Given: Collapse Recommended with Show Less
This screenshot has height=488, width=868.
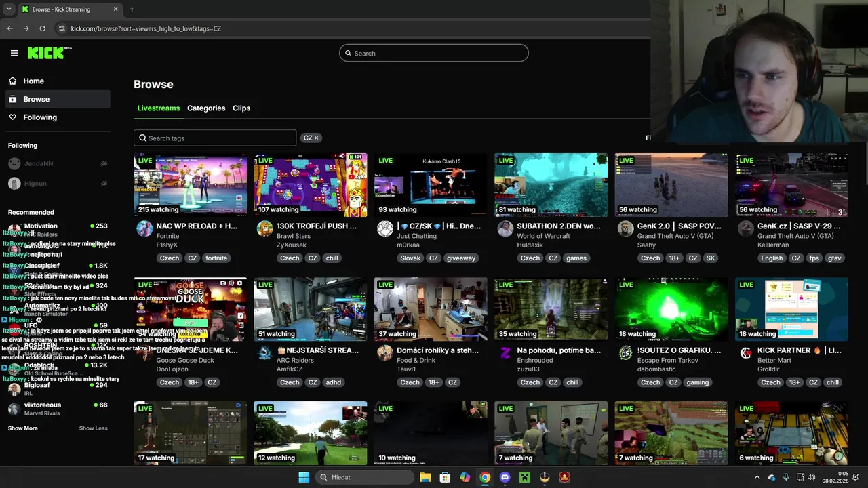Looking at the screenshot, I should [93, 428].
